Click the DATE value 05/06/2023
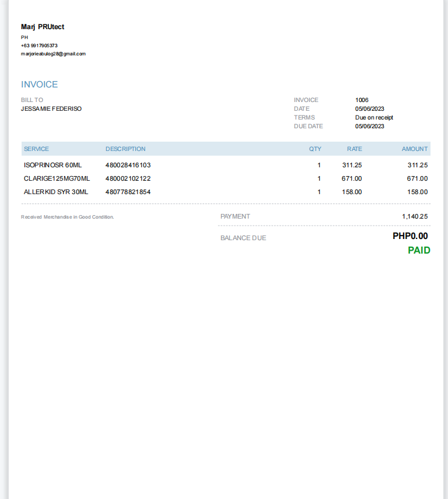The height and width of the screenshot is (499, 448). [x=370, y=109]
